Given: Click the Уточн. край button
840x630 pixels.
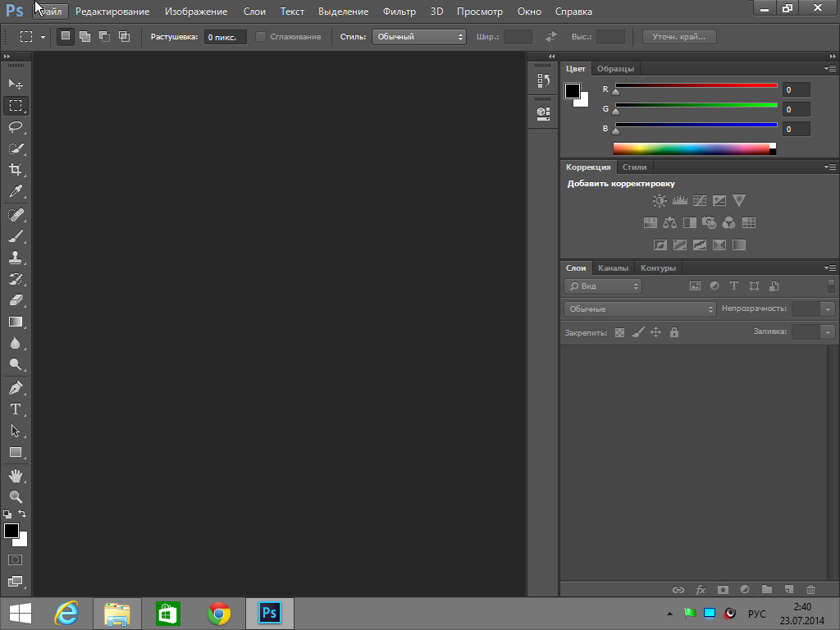Looking at the screenshot, I should (x=679, y=37).
